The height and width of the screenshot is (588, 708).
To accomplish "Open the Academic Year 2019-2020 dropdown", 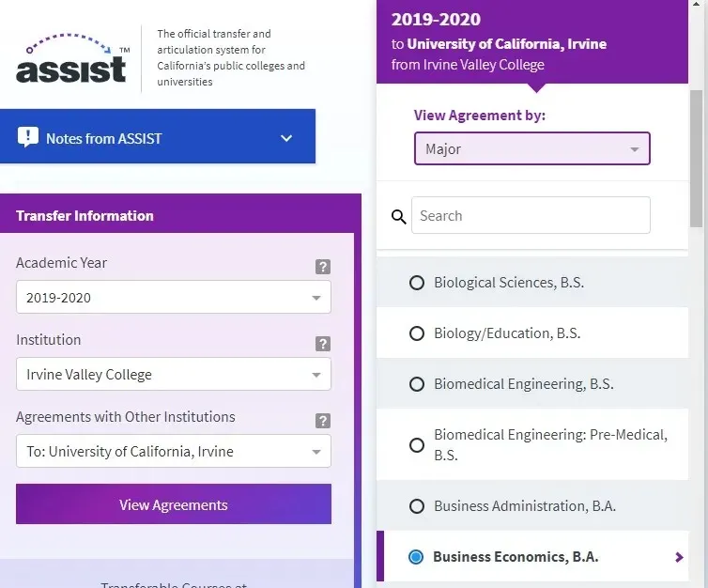I will (174, 298).
